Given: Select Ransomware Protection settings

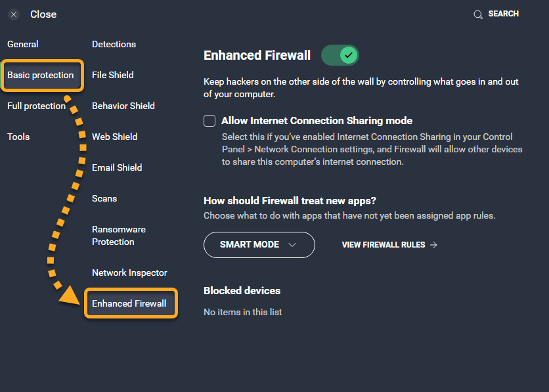Looking at the screenshot, I should [x=119, y=236].
